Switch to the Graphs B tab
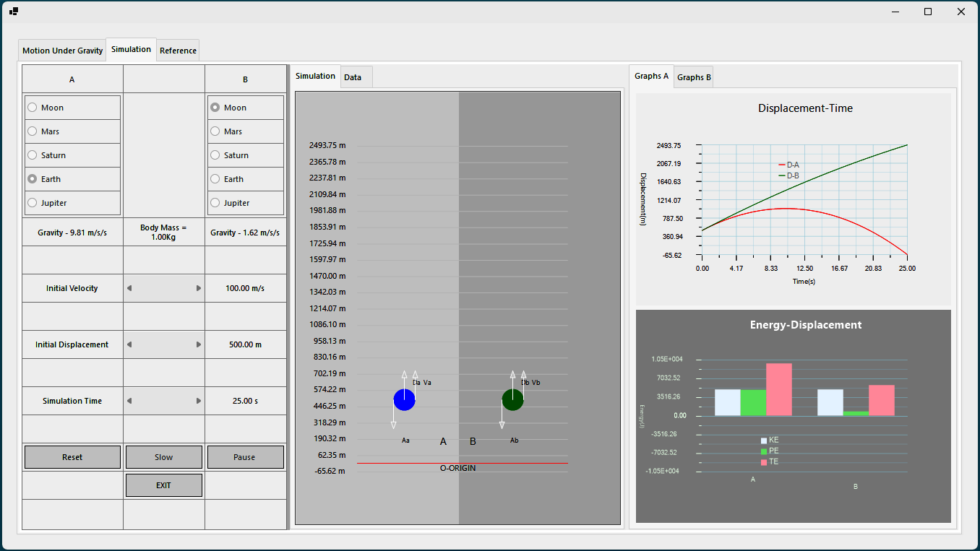Viewport: 980px width, 551px height. point(694,77)
